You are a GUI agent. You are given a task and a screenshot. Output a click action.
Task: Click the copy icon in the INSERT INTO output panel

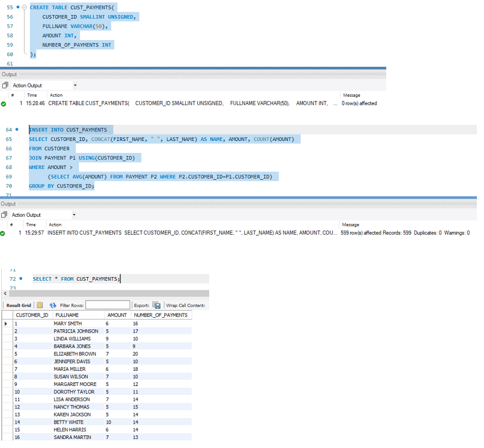click(4, 214)
